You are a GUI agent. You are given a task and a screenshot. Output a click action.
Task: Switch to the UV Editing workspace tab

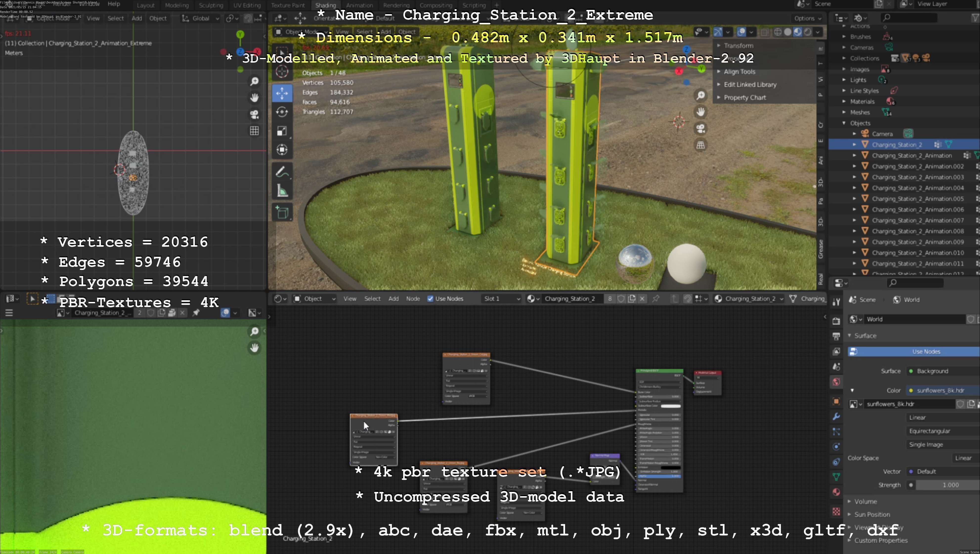coord(247,5)
